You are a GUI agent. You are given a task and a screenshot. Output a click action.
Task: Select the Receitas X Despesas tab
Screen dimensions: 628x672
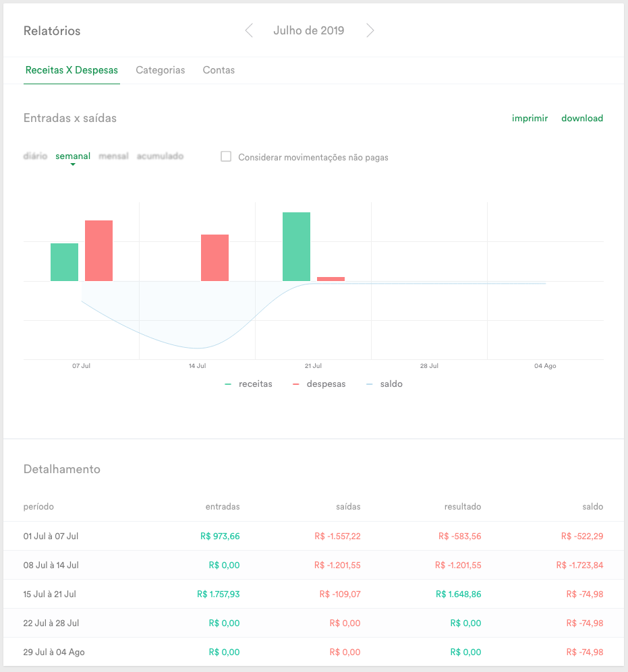72,70
